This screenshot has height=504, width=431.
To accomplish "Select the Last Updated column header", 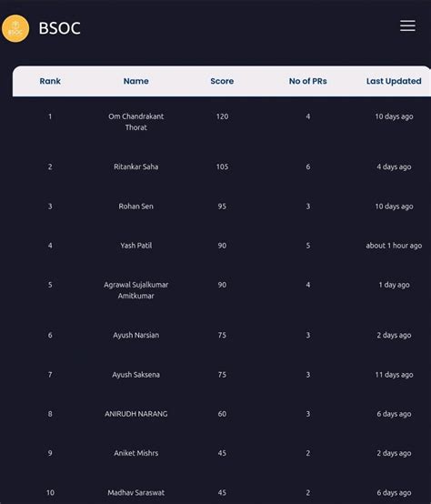I will (394, 81).
